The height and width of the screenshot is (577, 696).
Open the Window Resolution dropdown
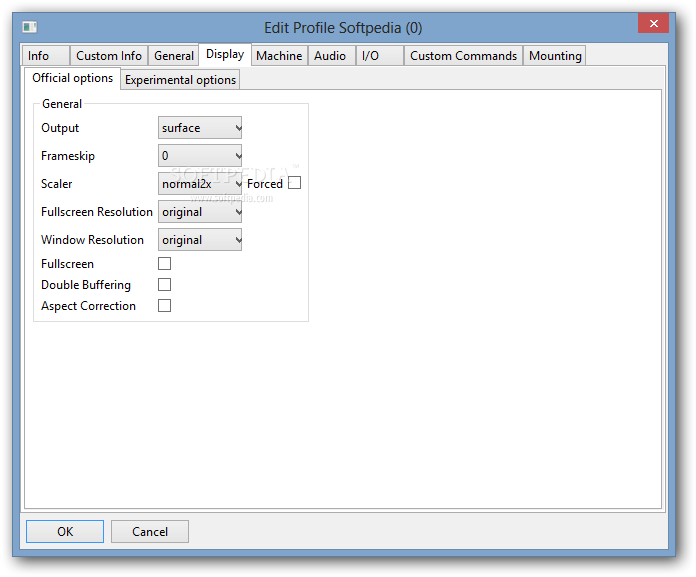pyautogui.click(x=200, y=240)
